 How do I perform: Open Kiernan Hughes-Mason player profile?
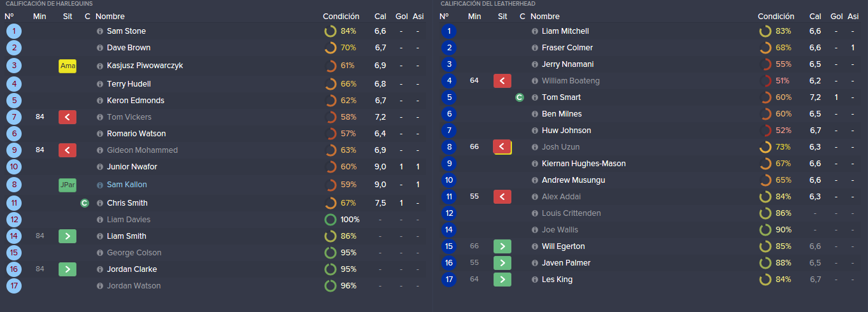click(583, 164)
